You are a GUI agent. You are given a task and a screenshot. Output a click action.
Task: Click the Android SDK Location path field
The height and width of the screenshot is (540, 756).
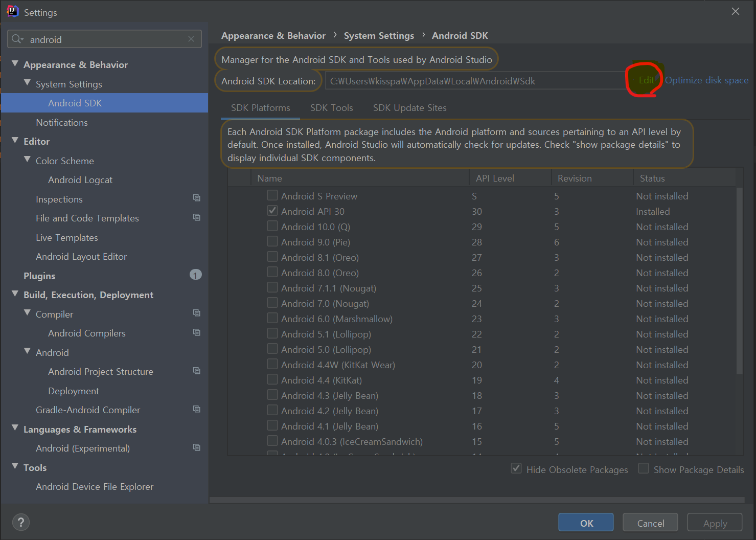point(475,81)
